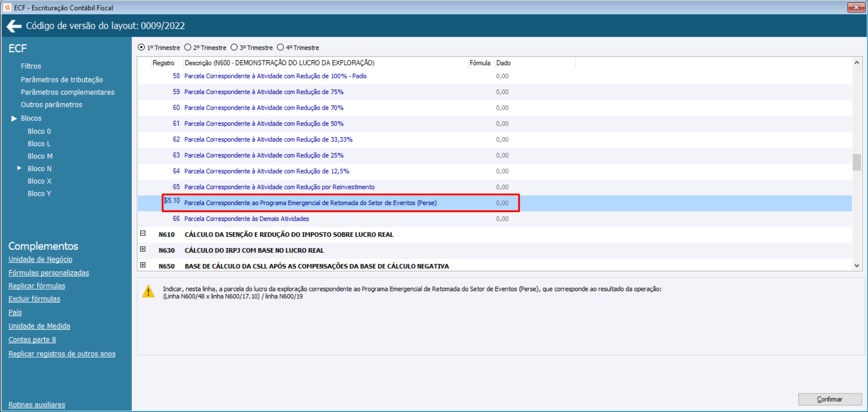Click the Fórmula column header
The width and height of the screenshot is (868, 412).
click(480, 63)
